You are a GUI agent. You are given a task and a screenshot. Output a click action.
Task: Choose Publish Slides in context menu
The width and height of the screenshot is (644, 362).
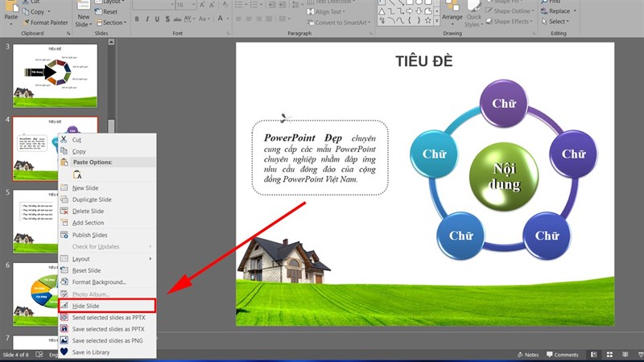[107, 235]
